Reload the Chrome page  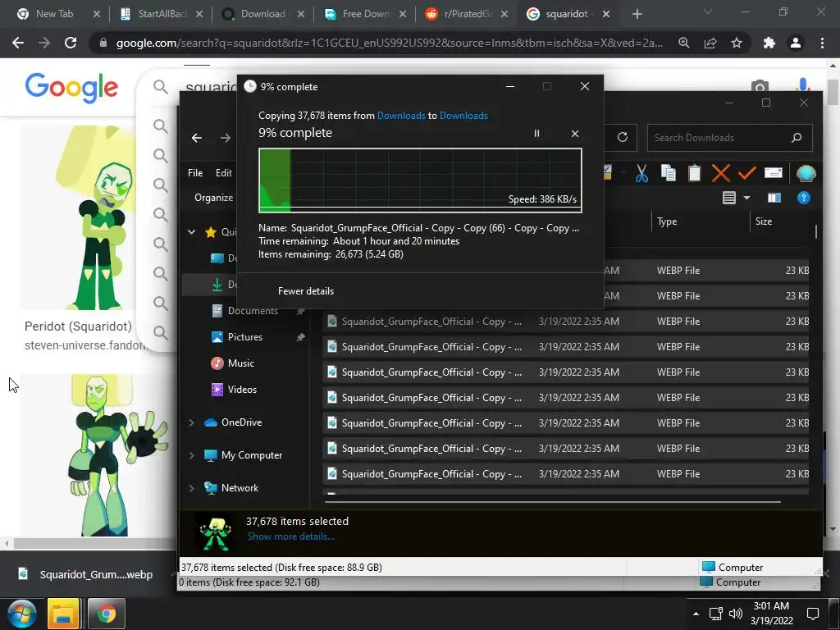71,43
